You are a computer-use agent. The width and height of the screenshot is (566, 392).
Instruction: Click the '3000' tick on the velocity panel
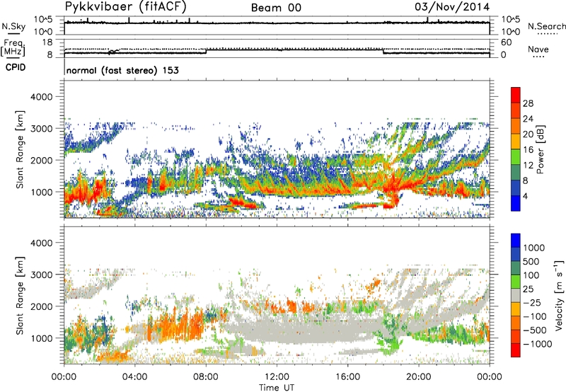41,275
